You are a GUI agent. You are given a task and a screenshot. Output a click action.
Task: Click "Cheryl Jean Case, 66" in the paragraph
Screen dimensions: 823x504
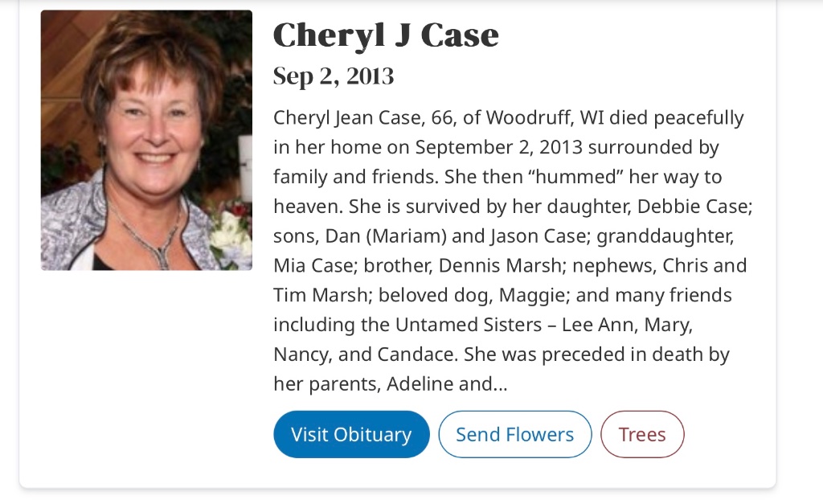(352, 118)
